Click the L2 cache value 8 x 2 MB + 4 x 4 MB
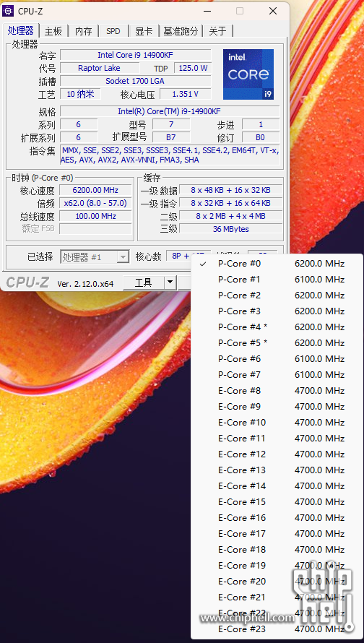Image resolution: width=364 pixels, height=643 pixels. click(x=231, y=216)
